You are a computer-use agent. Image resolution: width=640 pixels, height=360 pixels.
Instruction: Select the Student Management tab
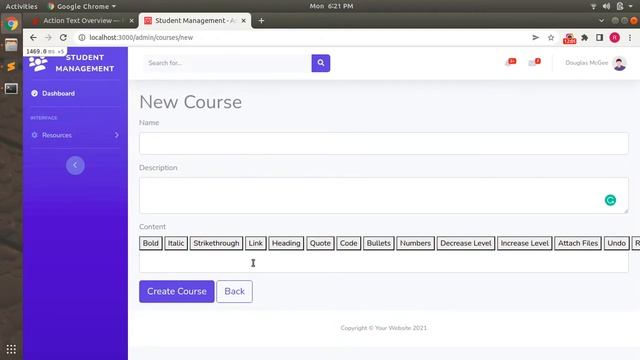195,20
